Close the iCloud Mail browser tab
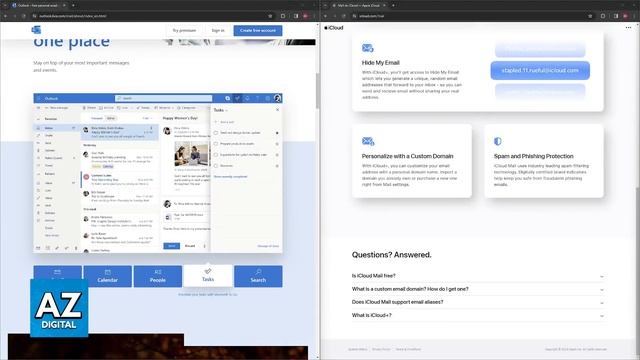Screen dimensions: 640x360 point(384,5)
